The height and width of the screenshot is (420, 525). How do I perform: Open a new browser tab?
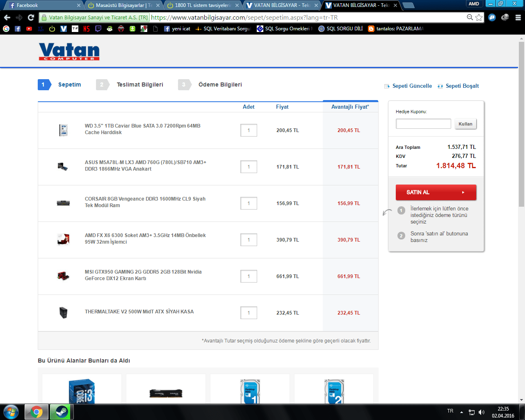click(408, 5)
